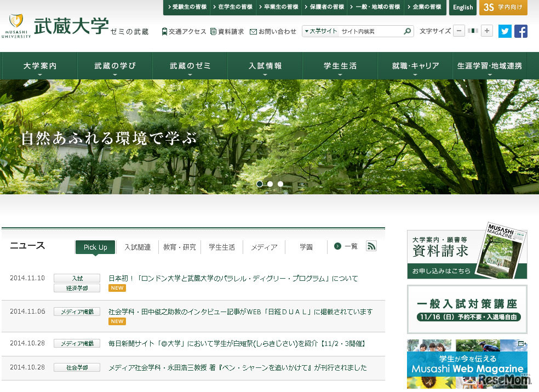This screenshot has width=539, height=392.
Task: Open the university's Twitter page
Action: click(504, 31)
